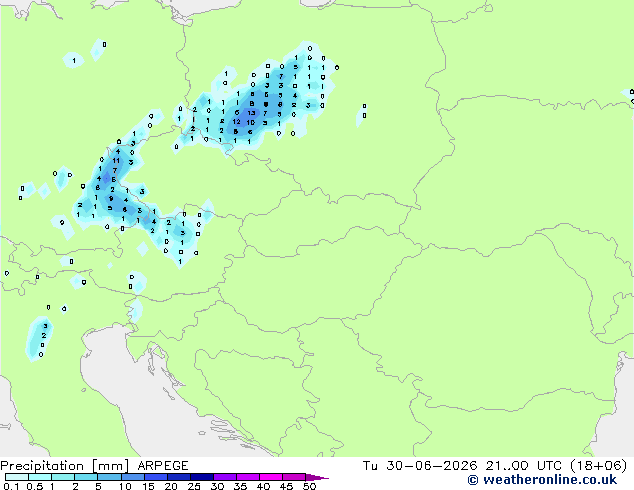The width and height of the screenshot is (634, 490).
Task: Click the legend scale label '30'
Action: pyautogui.click(x=217, y=486)
